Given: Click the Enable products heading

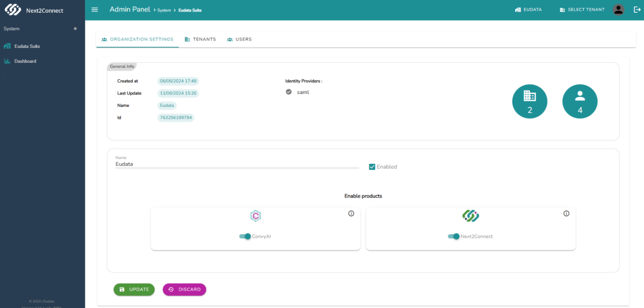Looking at the screenshot, I should pos(363,196).
